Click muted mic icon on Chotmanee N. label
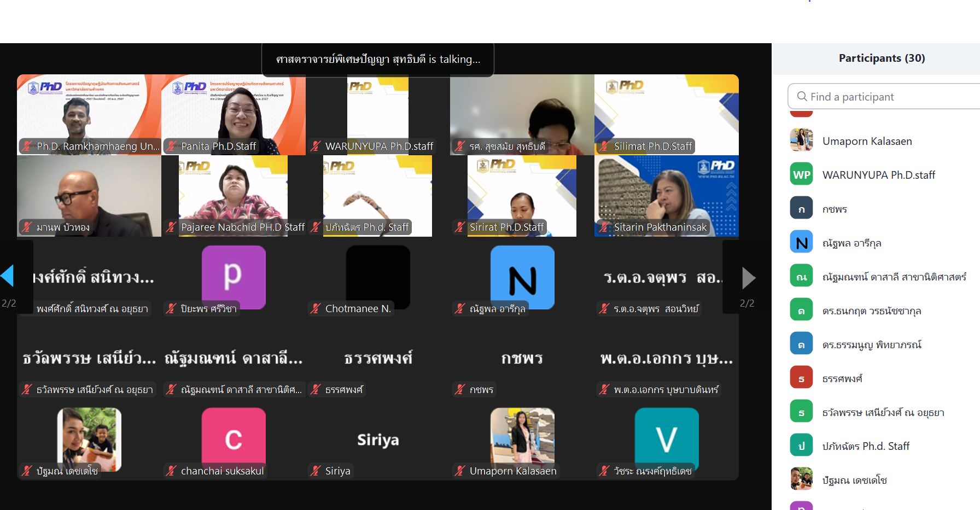 click(316, 308)
